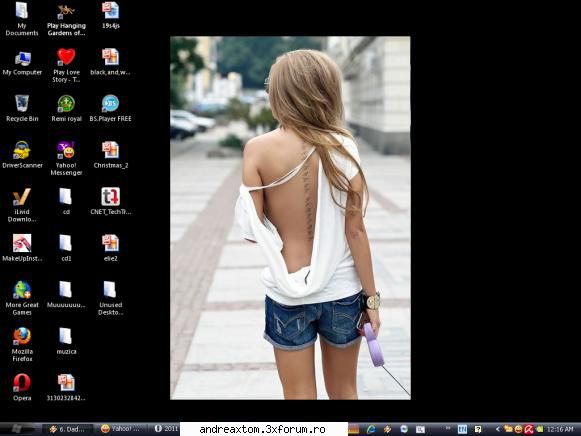This screenshot has width=581, height=436.
Task: Switch to the '6. Dad...' taskbar window
Action: coord(67,429)
